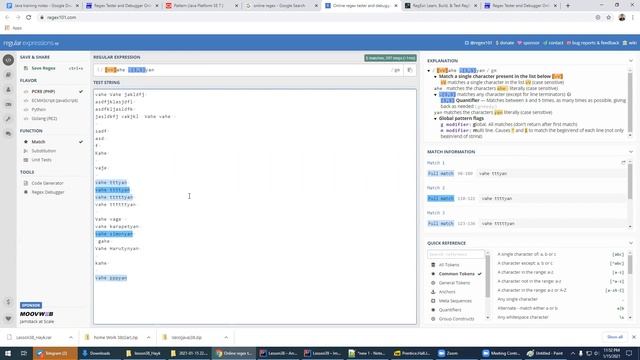Switch to RegExr Learn Build Test tab
Image resolution: width=640 pixels, height=360 pixels.
coord(441,6)
